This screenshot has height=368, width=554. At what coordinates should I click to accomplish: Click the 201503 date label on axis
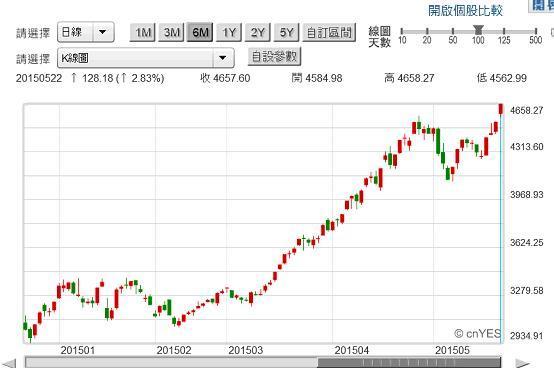point(246,350)
